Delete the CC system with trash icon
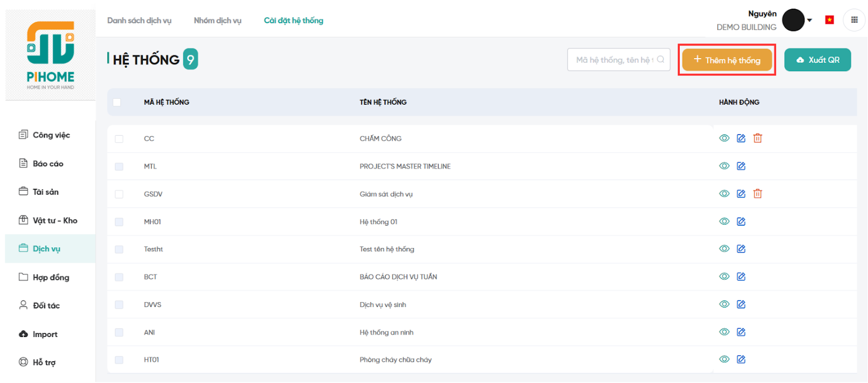This screenshot has height=383, width=868. (x=757, y=138)
